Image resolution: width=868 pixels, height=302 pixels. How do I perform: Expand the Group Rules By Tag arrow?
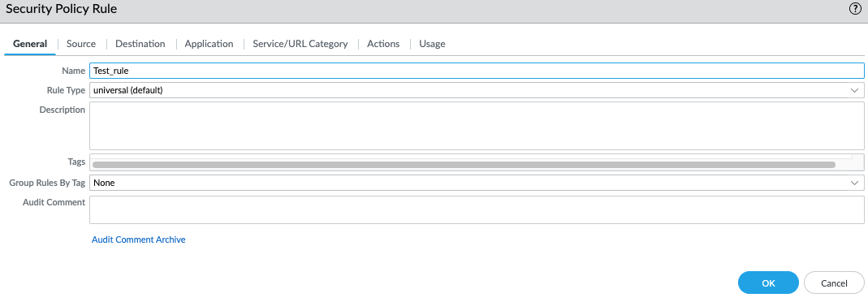coord(855,183)
